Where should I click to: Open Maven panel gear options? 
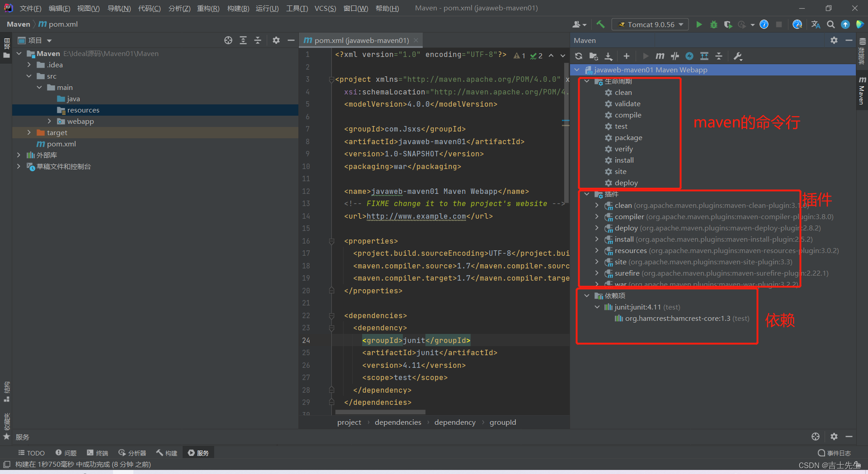pos(834,40)
